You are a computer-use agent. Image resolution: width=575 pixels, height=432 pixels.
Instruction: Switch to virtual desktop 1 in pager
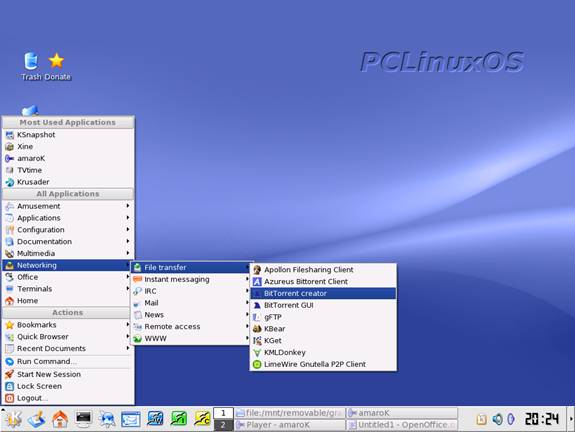tap(223, 413)
